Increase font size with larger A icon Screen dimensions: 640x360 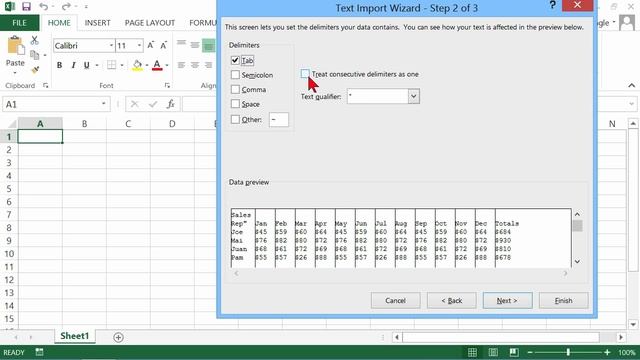coord(151,45)
